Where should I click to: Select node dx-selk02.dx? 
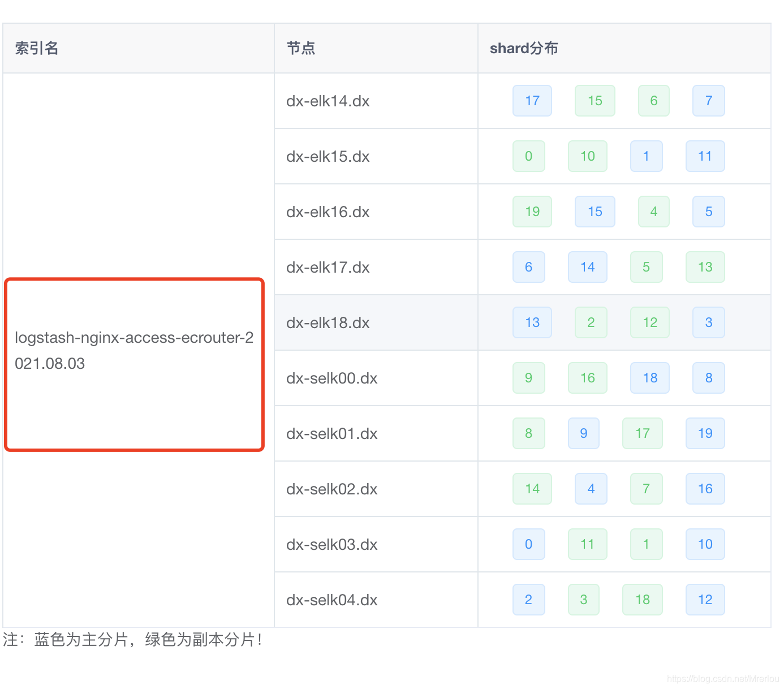[x=332, y=489]
